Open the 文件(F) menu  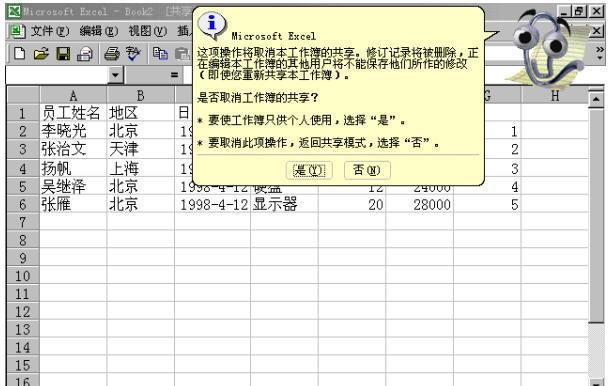[x=50, y=31]
